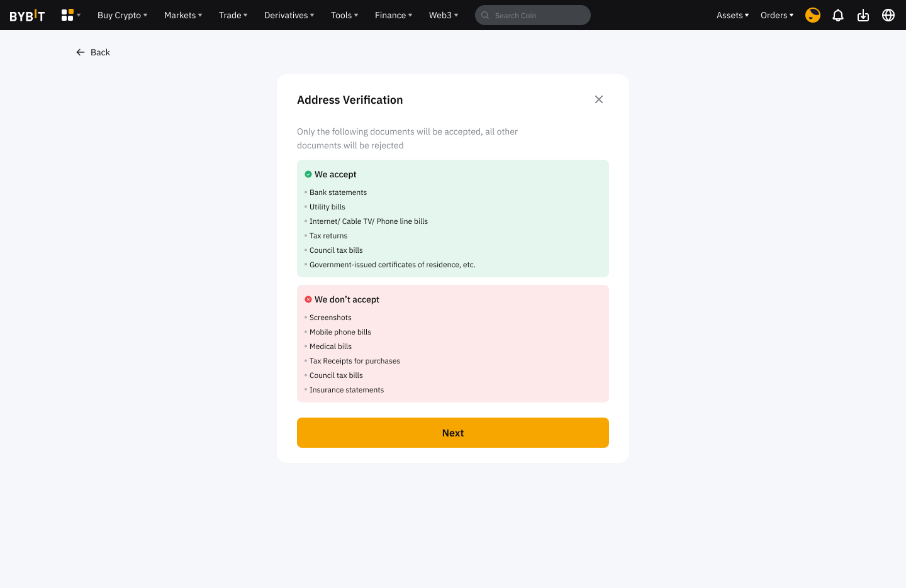Click the user profile avatar icon
Image resolution: width=906 pixels, height=588 pixels.
point(813,15)
